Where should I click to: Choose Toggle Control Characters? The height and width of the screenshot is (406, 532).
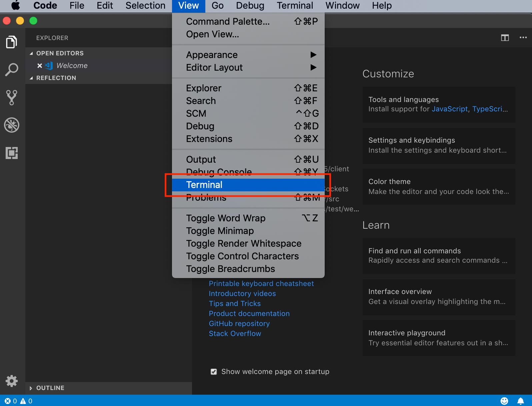(x=248, y=256)
